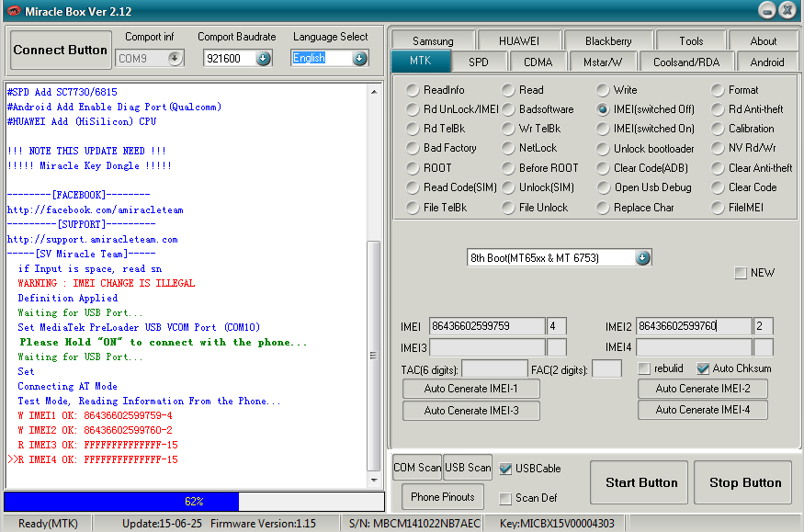Switch to the HUAWEI tab
This screenshot has height=532, width=804.
[x=519, y=40]
